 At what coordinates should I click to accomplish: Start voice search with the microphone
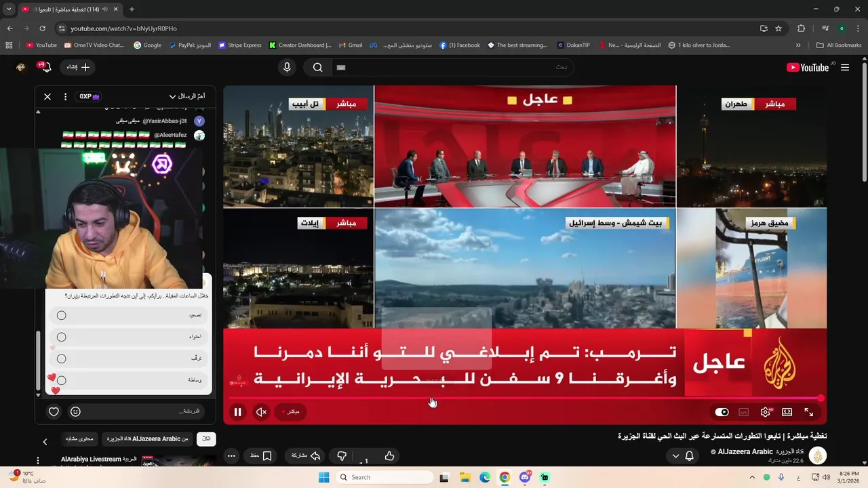287,67
